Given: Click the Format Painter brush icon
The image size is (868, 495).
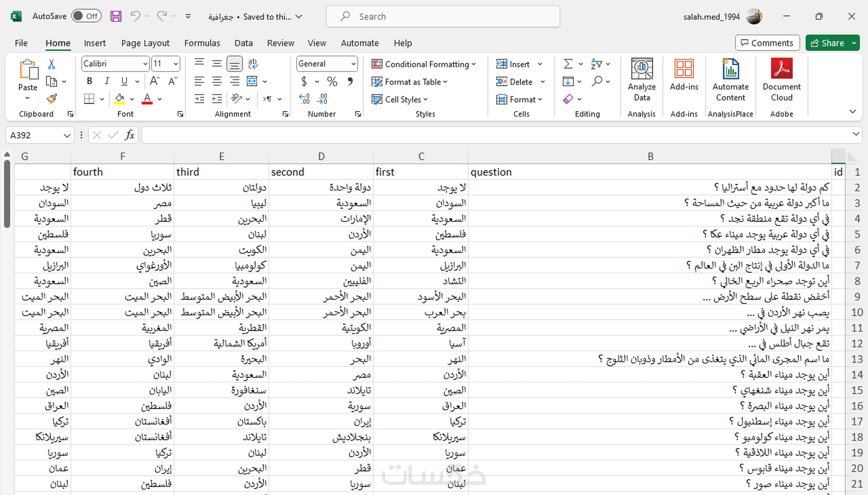Looking at the screenshot, I should coord(52,98).
